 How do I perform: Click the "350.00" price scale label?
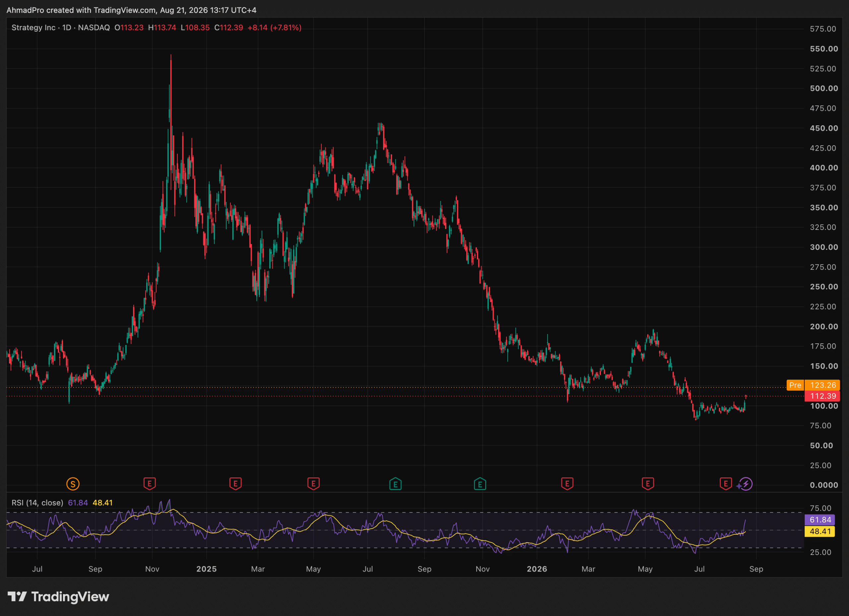(824, 207)
